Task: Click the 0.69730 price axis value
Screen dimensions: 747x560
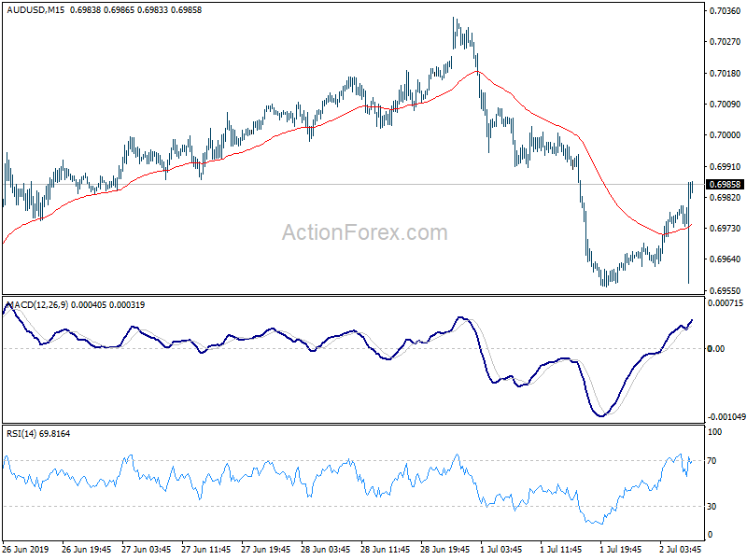Action: pyautogui.click(x=725, y=229)
